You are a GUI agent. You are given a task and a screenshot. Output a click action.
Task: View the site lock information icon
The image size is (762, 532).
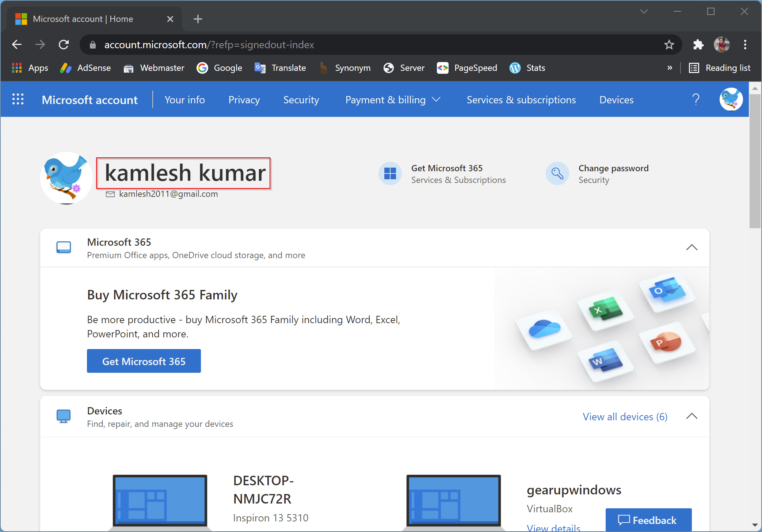[93, 45]
